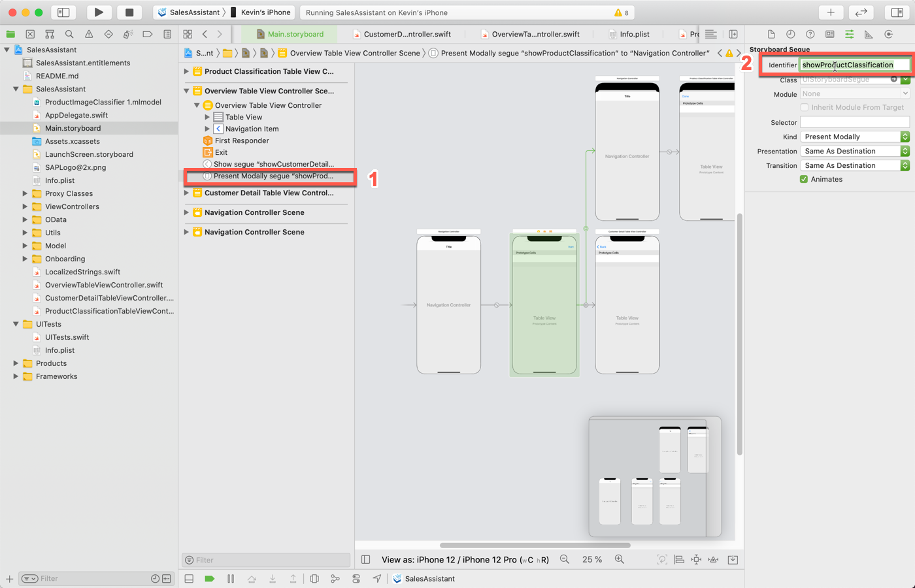Open the project navigator folder icon
The width and height of the screenshot is (915, 588).
pyautogui.click(x=10, y=34)
